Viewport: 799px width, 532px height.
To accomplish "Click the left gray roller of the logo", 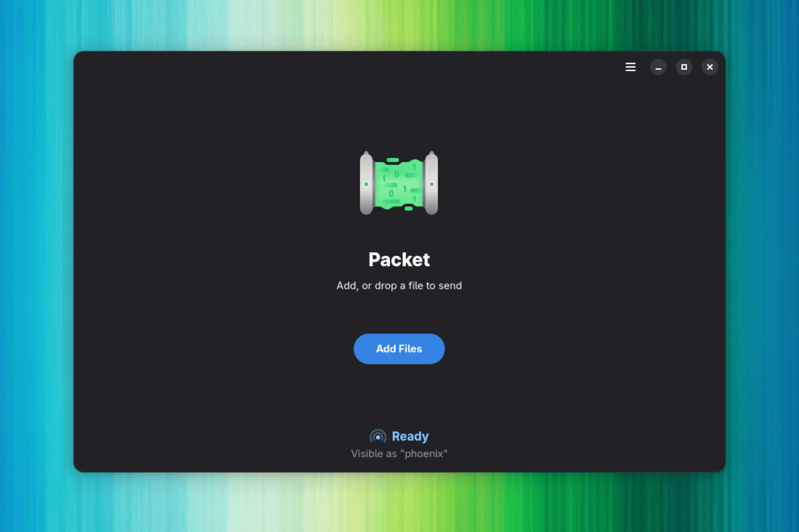I will [x=366, y=197].
